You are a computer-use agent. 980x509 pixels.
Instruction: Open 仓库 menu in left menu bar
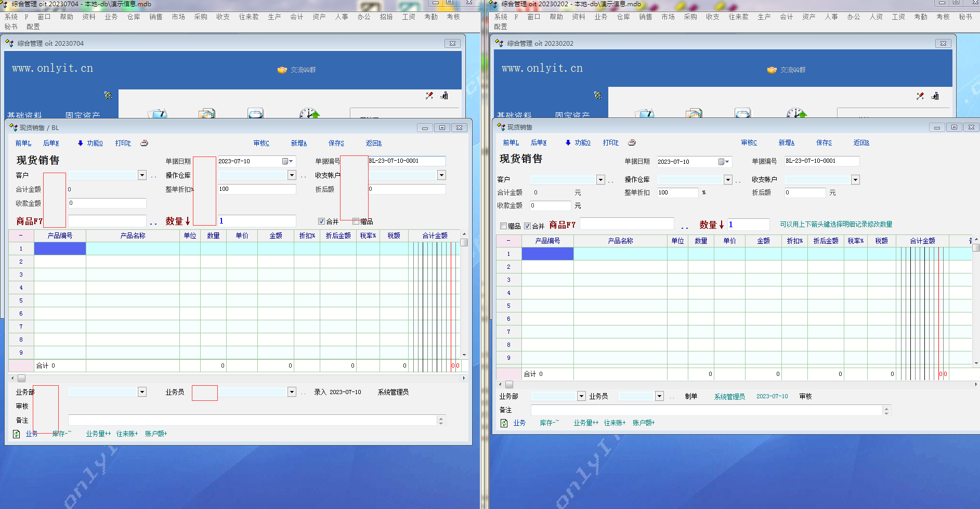[134, 17]
